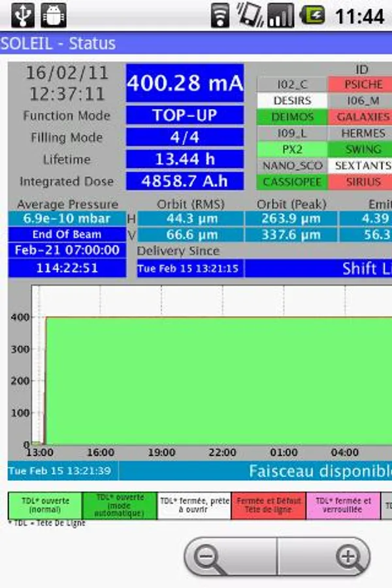Click the Tue Feb 15 13:21:15 delivery time
Screen dimensions: 392x588
pos(190,269)
